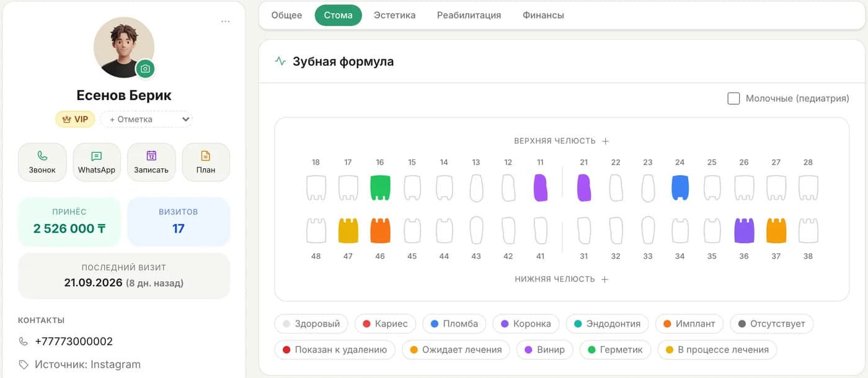Select Ожидает лечения chip
868x378 pixels.
(x=456, y=349)
